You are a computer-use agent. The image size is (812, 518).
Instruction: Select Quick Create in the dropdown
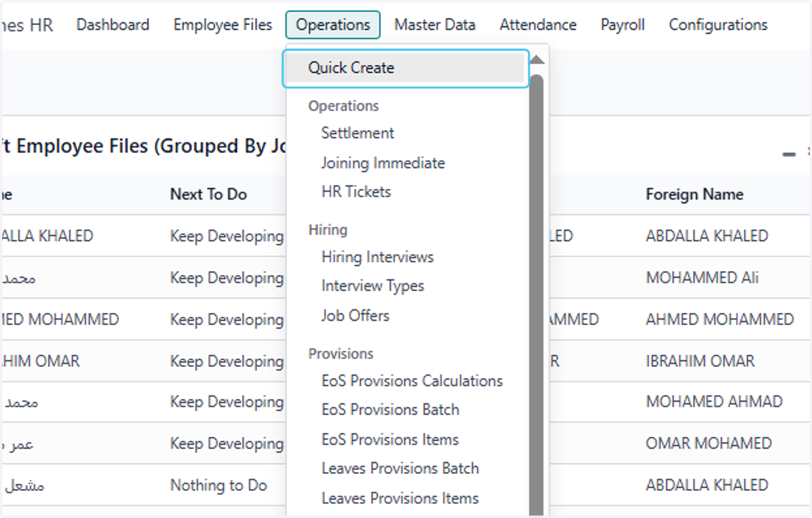405,68
